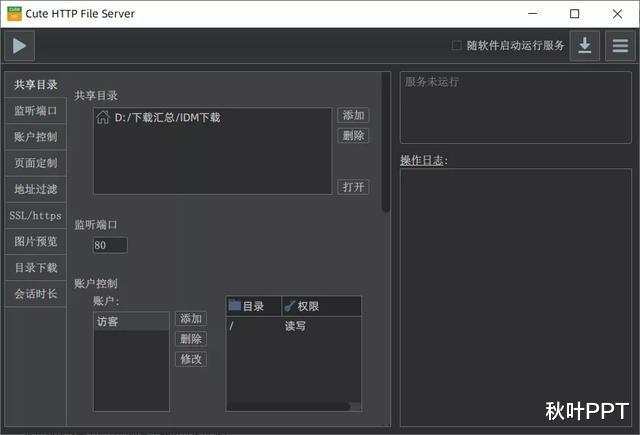Click 删除 next to the shared directory list
The width and height of the screenshot is (640, 435).
click(353, 135)
